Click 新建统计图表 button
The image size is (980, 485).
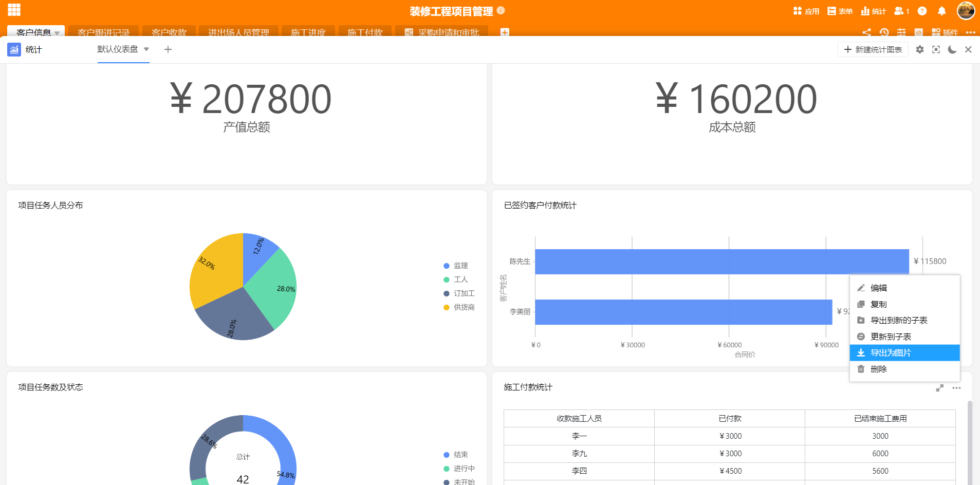873,49
